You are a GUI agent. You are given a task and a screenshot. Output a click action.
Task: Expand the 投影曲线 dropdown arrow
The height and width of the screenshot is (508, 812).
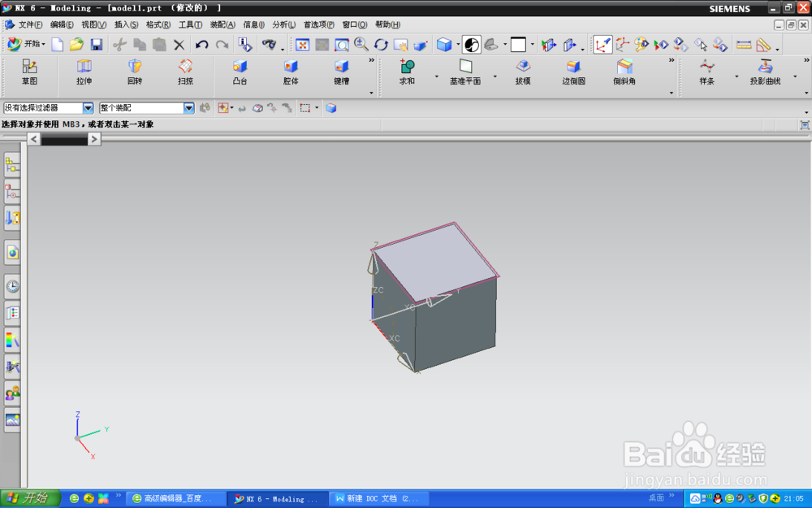(x=795, y=76)
